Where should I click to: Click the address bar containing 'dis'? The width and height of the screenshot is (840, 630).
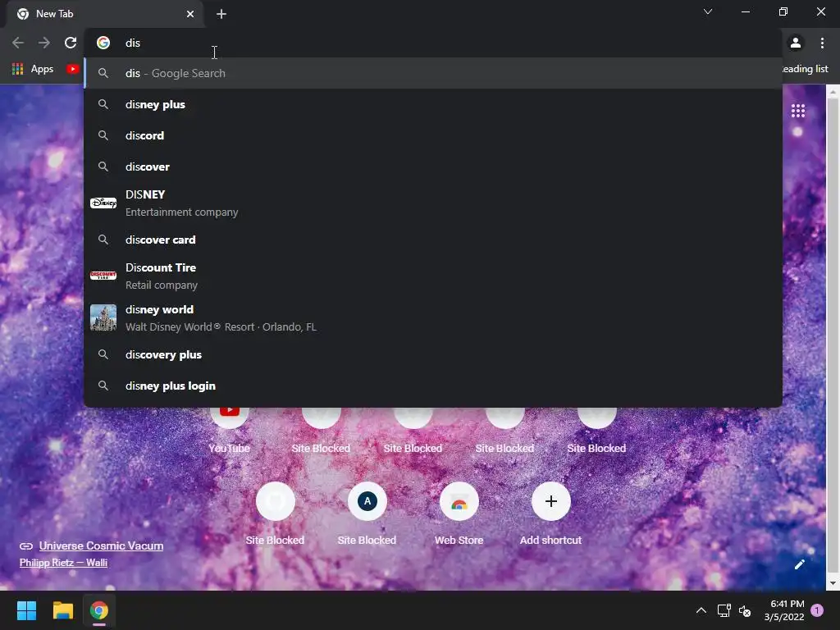tap(434, 43)
